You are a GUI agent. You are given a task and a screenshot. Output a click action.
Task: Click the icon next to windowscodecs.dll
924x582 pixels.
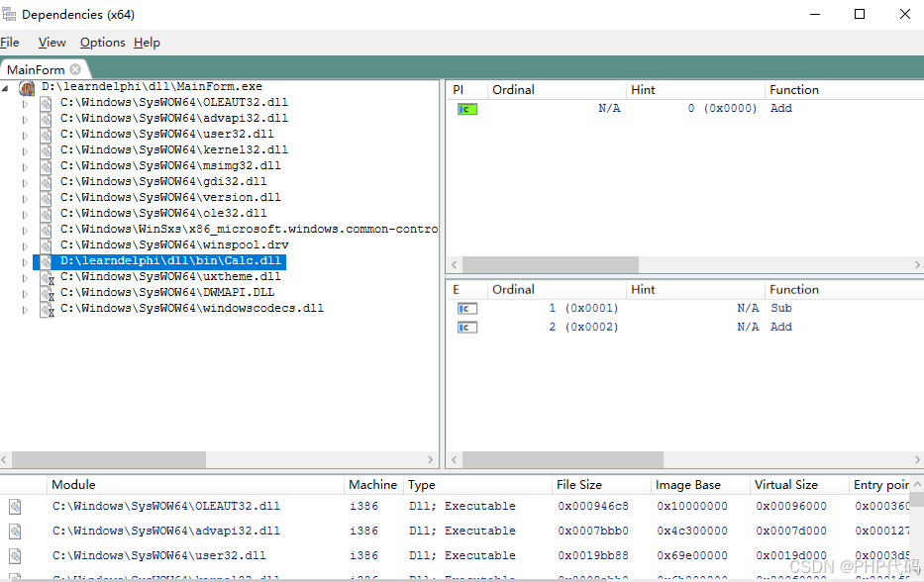coord(47,308)
